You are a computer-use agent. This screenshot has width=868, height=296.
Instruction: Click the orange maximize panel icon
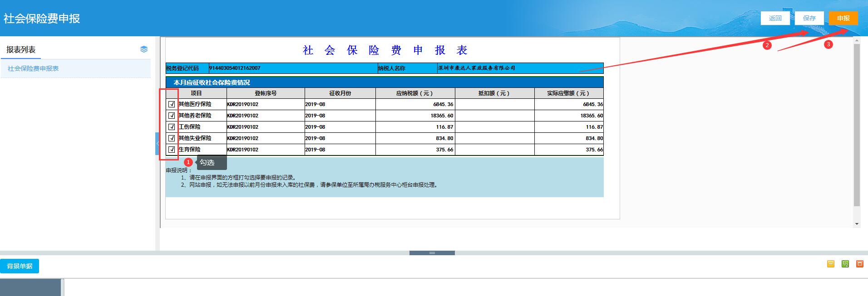(859, 264)
